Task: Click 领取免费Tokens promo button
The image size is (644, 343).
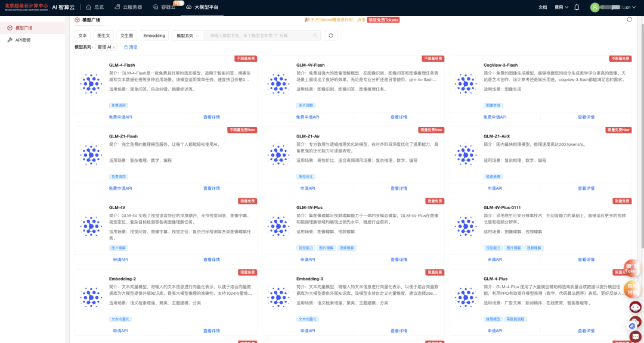Action: tap(383, 20)
